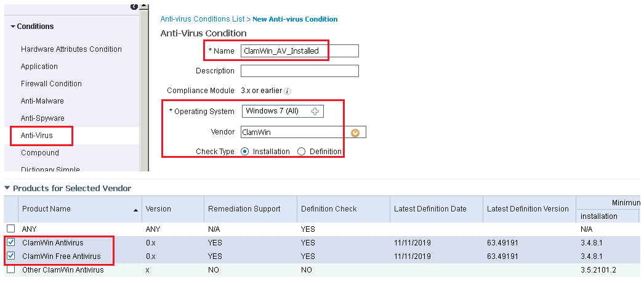Click the Latest Definition Version header
Image resolution: width=644 pixels, height=283 pixels.
[x=529, y=209]
